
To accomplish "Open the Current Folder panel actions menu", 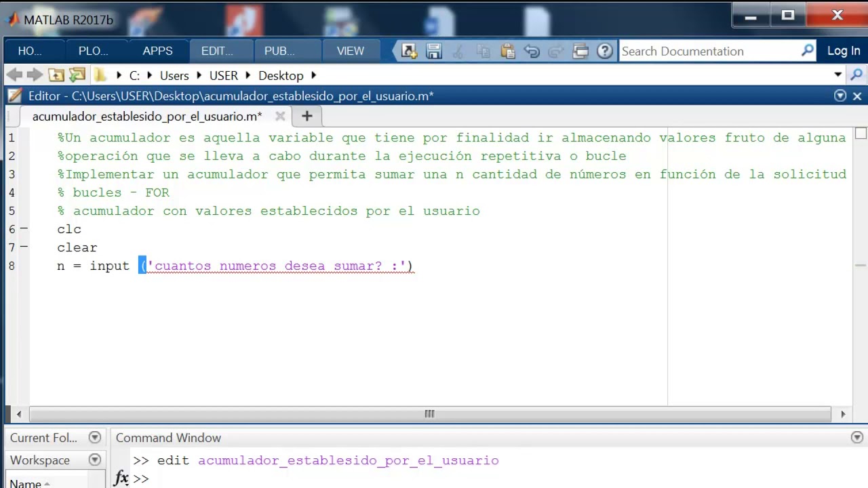I will (95, 438).
